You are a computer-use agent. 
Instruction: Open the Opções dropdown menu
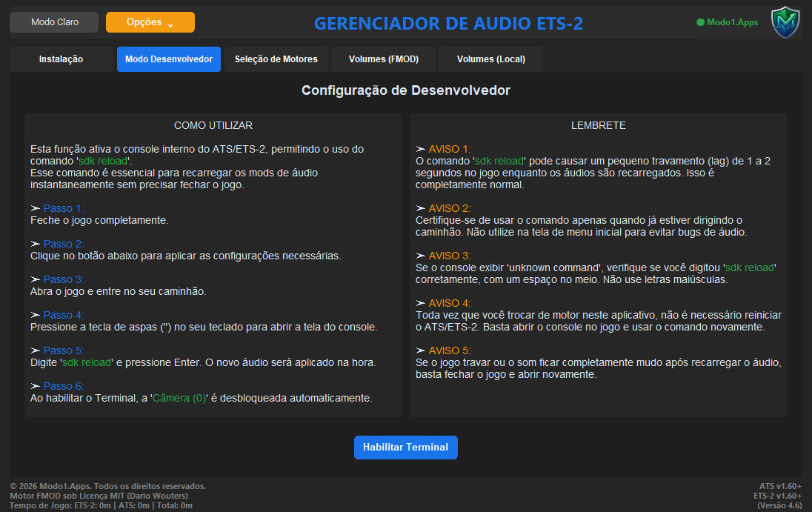pos(150,22)
